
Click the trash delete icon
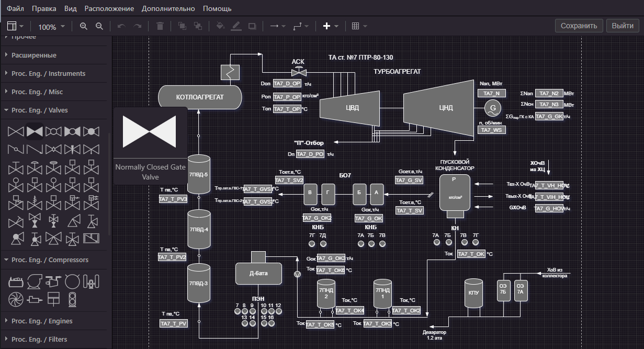160,26
